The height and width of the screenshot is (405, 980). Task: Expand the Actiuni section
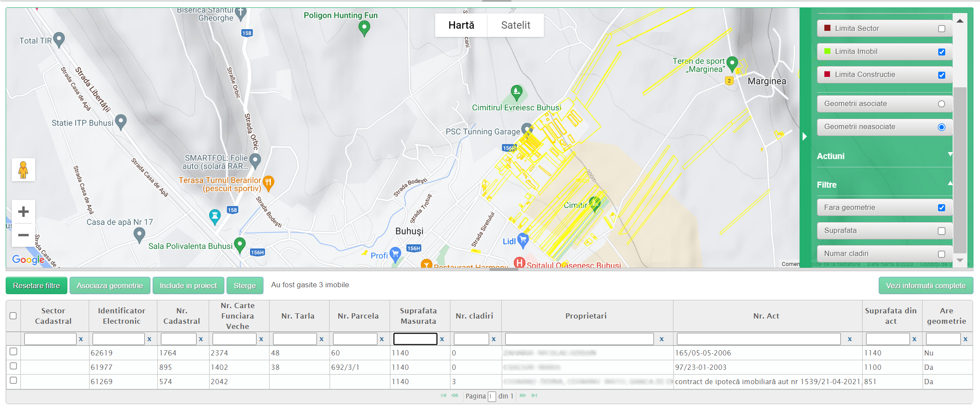pyautogui.click(x=950, y=155)
